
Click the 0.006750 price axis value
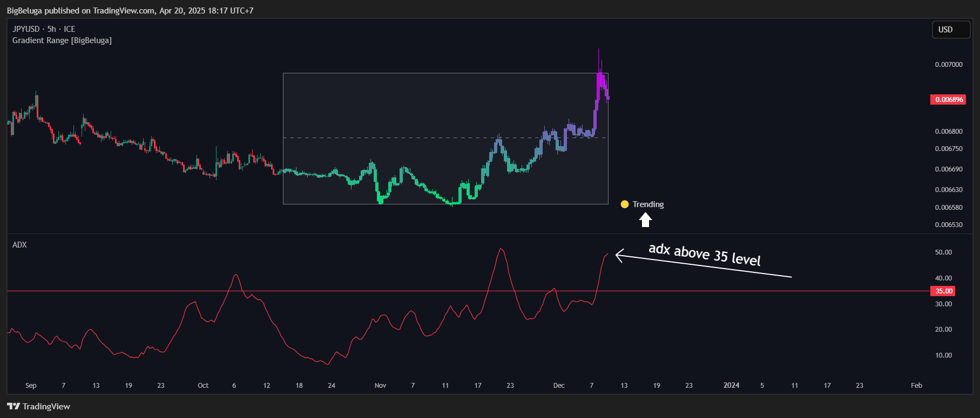click(x=949, y=149)
